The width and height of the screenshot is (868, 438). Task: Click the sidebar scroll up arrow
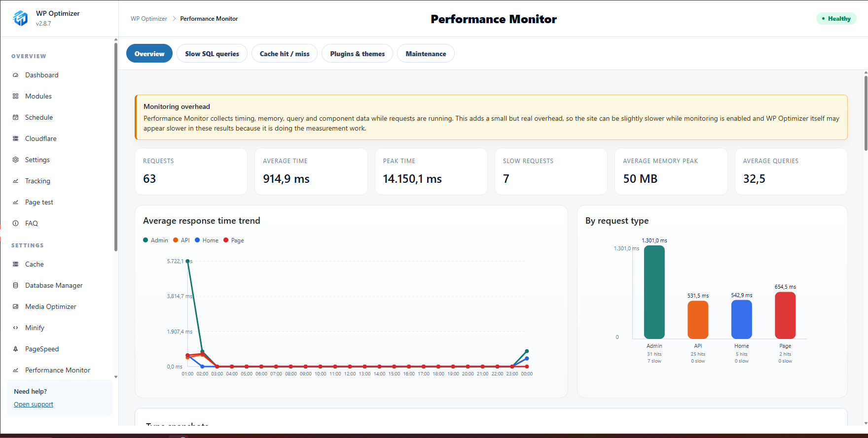point(116,39)
